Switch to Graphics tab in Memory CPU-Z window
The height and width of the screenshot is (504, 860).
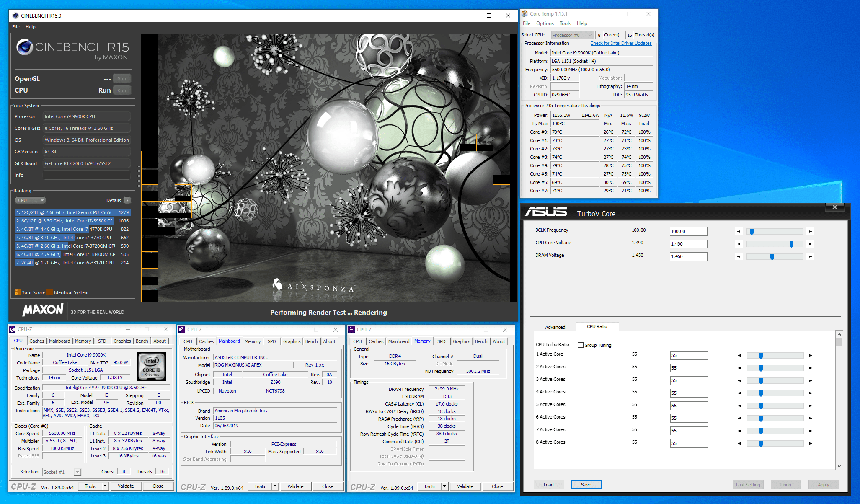coord(462,341)
